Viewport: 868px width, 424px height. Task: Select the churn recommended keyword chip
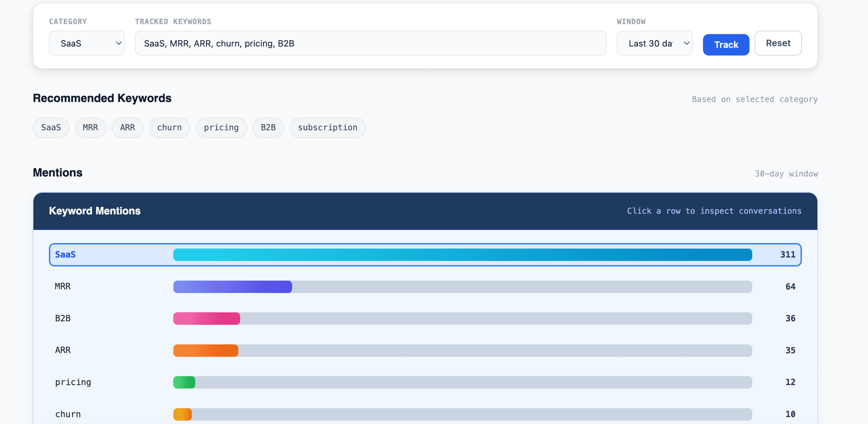point(170,128)
